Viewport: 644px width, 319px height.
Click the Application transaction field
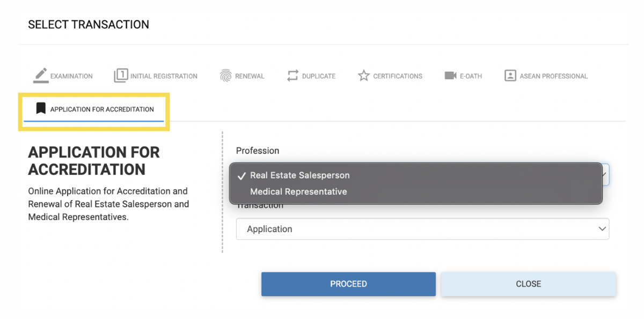376,229
